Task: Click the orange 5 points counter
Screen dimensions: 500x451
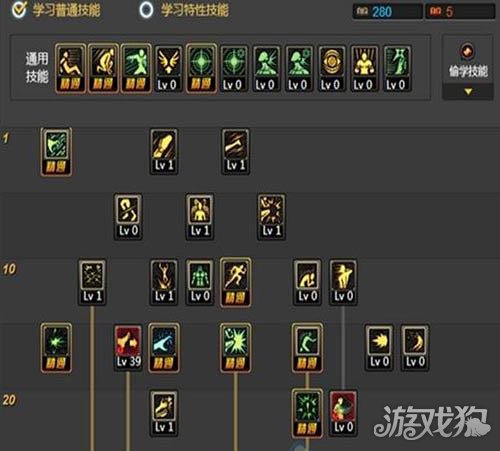Action: (x=460, y=12)
